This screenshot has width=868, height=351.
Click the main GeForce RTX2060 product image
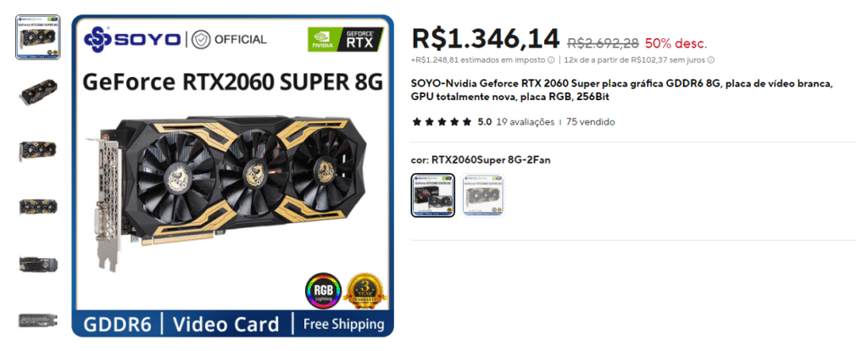232,175
